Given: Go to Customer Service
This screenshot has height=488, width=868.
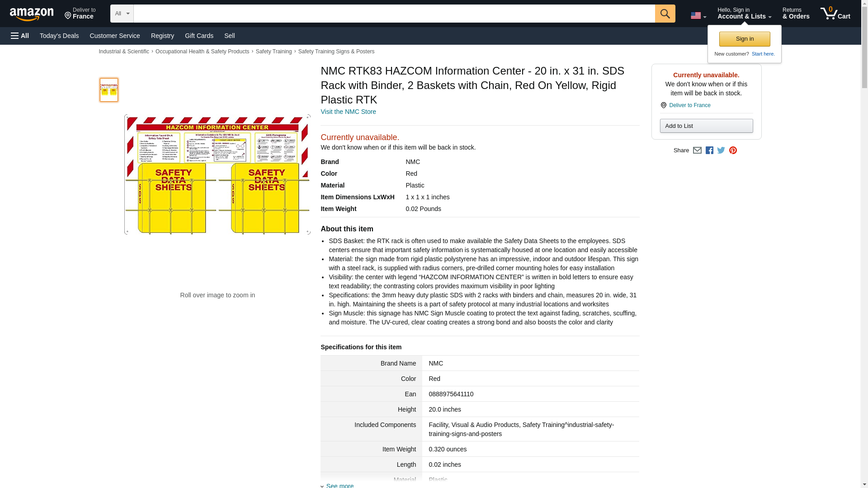Looking at the screenshot, I should click(x=115, y=36).
